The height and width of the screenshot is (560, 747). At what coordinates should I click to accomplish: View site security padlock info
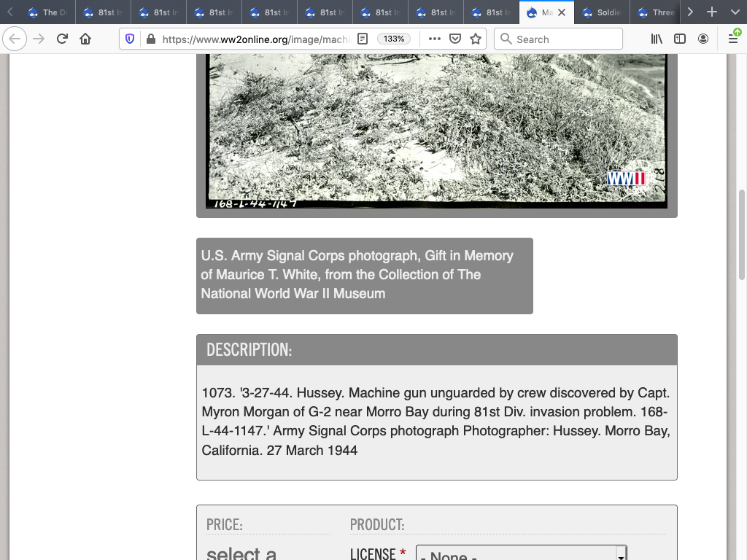(150, 39)
